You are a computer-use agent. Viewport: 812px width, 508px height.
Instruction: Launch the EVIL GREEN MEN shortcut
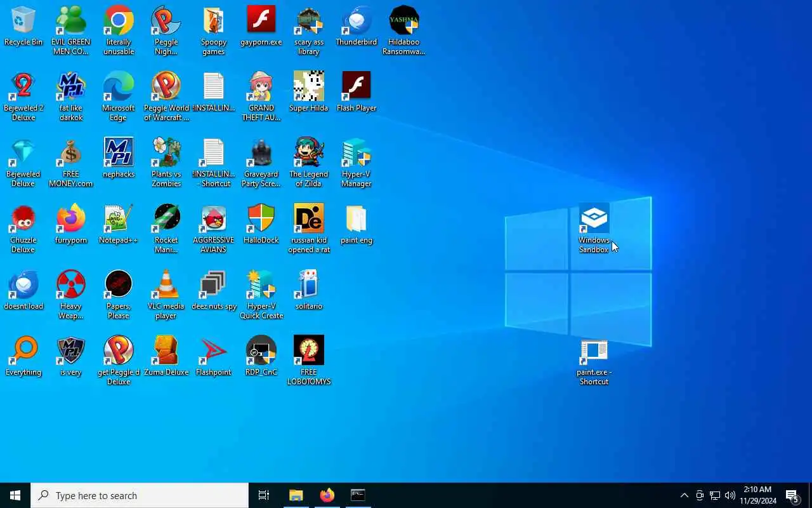(x=71, y=30)
